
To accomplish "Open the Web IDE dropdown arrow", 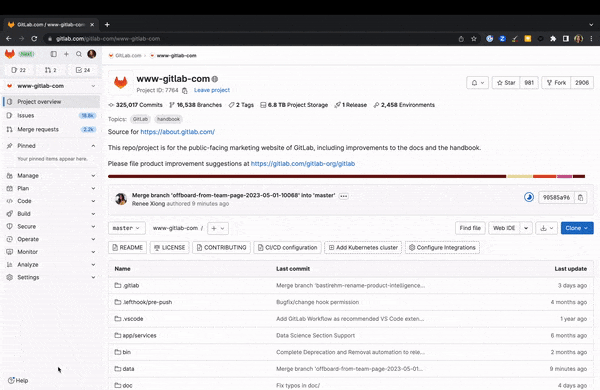I will [x=526, y=228].
